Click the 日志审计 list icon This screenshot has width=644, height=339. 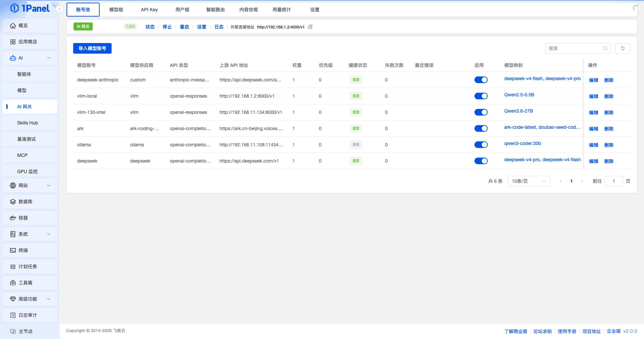(13, 315)
